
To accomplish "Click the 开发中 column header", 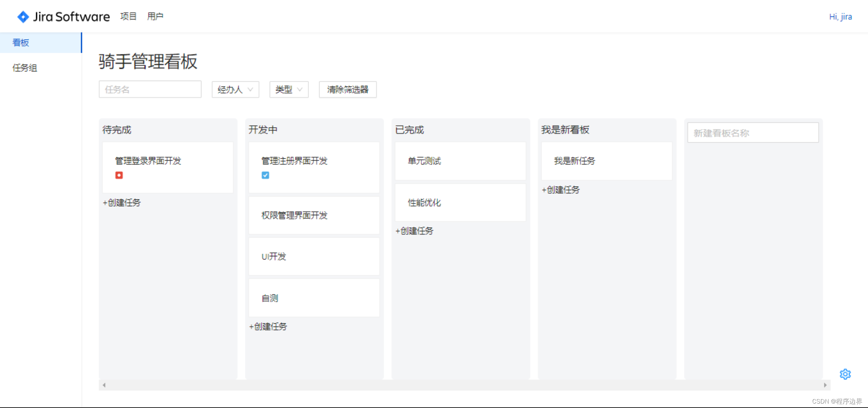I will pyautogui.click(x=263, y=130).
